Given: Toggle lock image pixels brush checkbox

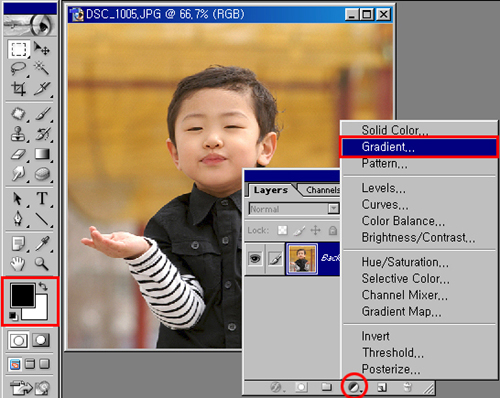Looking at the screenshot, I should click(x=299, y=230).
